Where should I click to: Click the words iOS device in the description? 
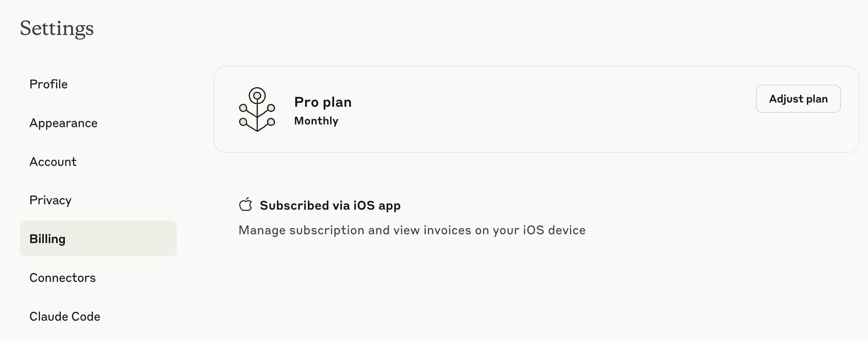(554, 230)
